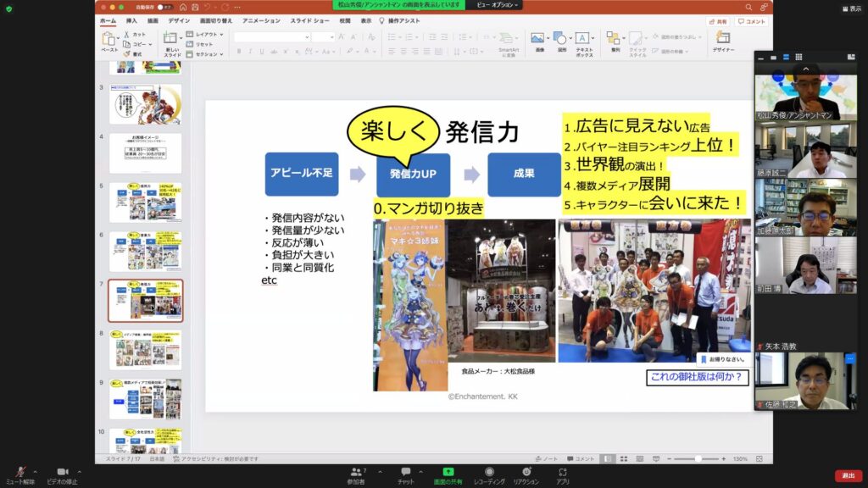Expand video options arrow beside camera
868x488 pixels.
[79, 472]
